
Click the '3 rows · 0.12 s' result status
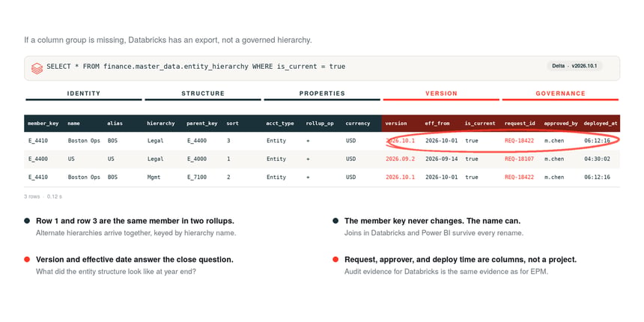43,197
